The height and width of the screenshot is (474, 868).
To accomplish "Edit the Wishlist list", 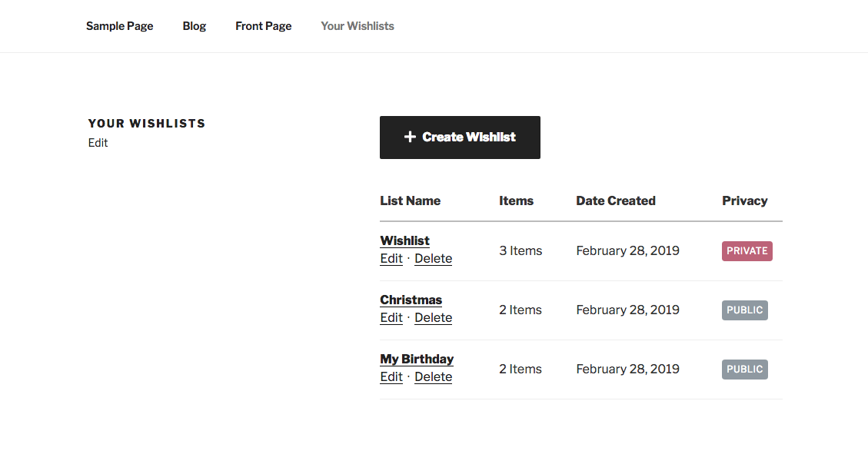I will [391, 259].
